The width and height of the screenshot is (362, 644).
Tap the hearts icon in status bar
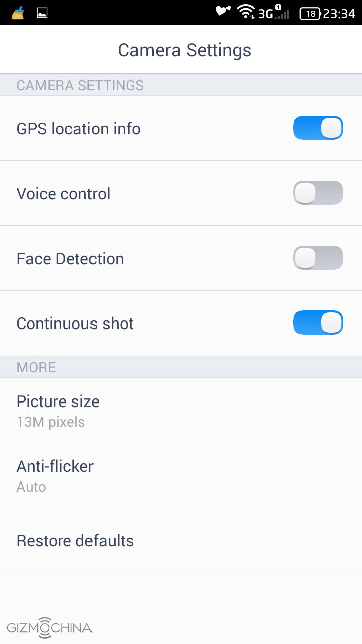tap(223, 11)
